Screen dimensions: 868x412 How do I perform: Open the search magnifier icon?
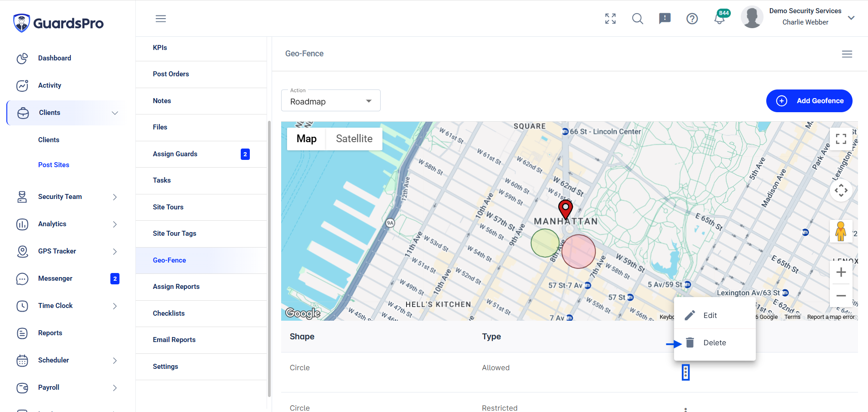pos(638,19)
